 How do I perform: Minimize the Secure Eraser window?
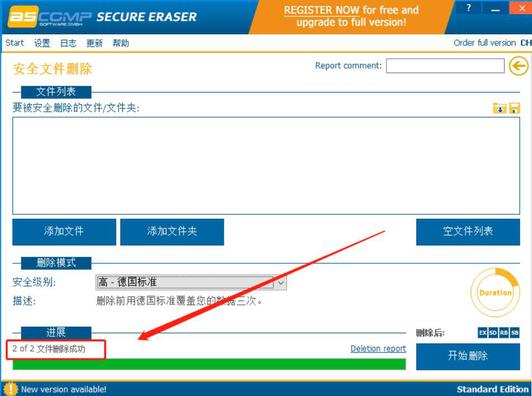495,8
